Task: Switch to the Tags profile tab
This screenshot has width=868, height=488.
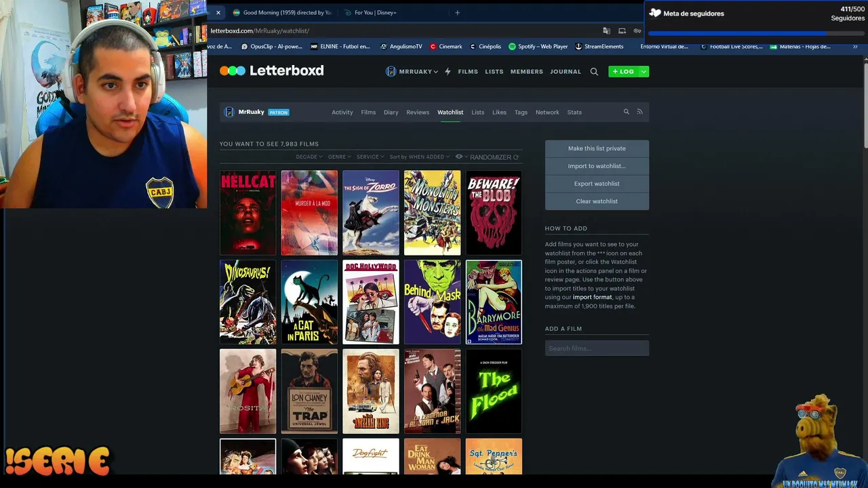Action: tap(521, 113)
